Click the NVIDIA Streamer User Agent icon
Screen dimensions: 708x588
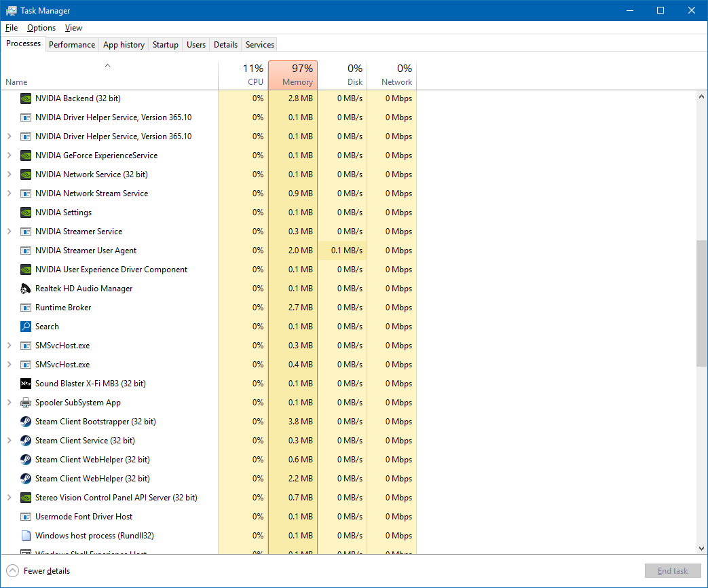[x=26, y=250]
